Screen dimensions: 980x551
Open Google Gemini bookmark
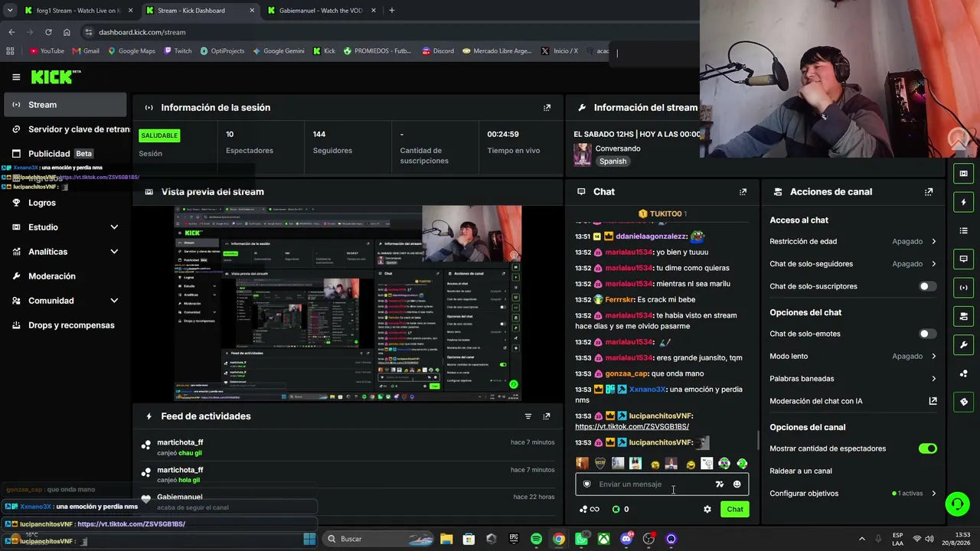pos(278,51)
